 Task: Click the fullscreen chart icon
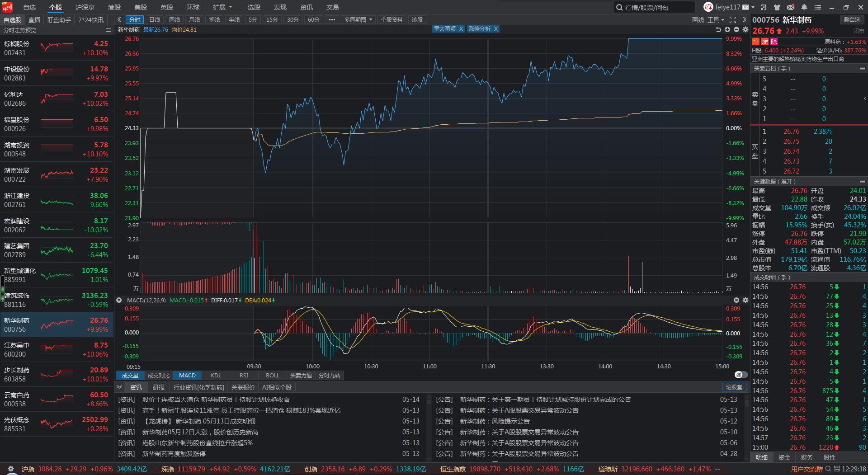click(733, 19)
